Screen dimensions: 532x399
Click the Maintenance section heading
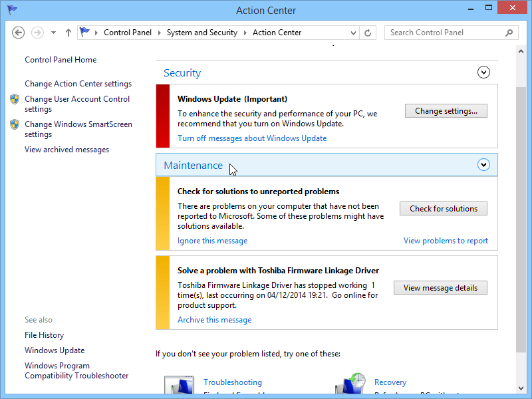193,165
